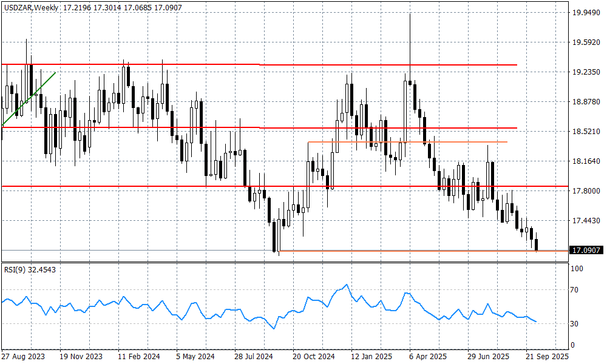Click the 19.9490 price axis label
607x364 pixels.
click(586, 12)
